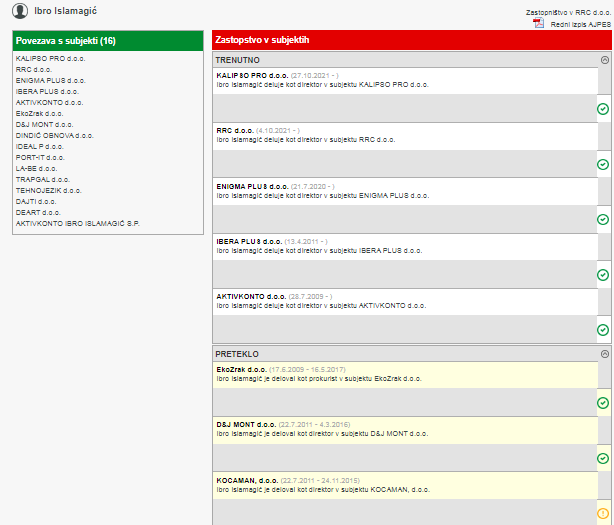
Task: Collapse the TRENUTNO section
Action: pos(604,60)
